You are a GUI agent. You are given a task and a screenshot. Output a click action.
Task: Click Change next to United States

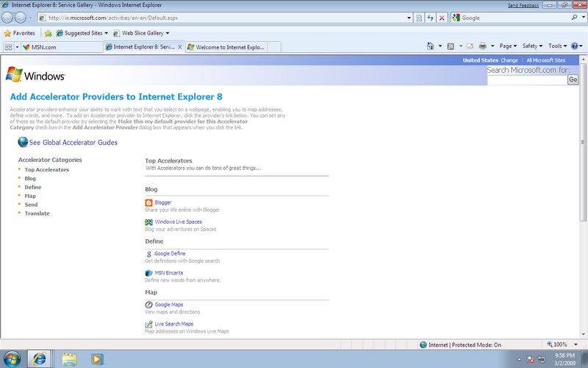pos(509,60)
